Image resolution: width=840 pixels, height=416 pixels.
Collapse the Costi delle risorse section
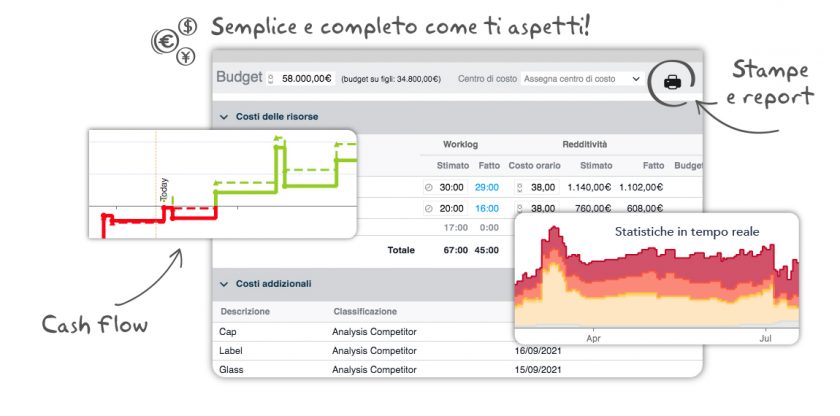(x=224, y=117)
